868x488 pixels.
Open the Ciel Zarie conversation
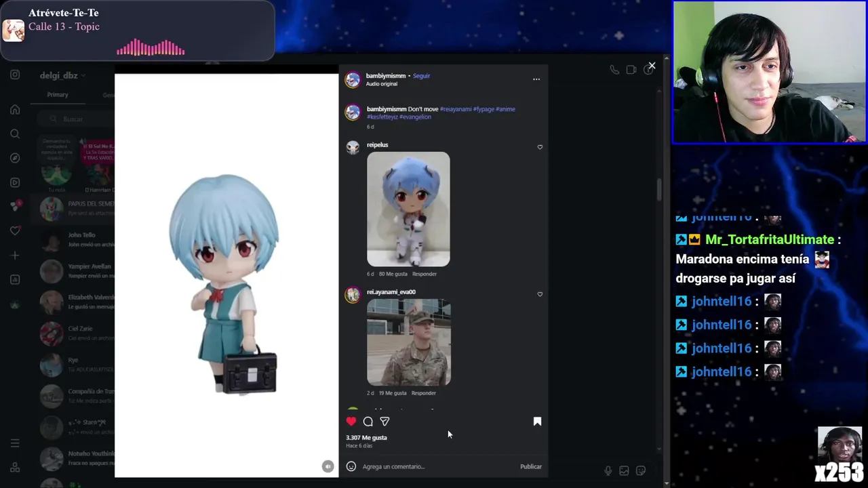tap(73, 333)
